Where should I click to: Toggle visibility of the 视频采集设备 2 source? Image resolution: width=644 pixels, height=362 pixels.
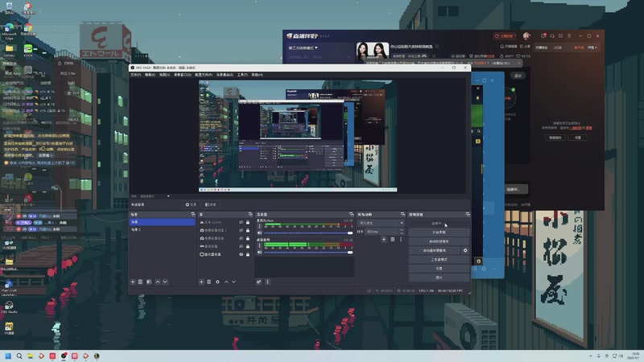[x=241, y=230]
